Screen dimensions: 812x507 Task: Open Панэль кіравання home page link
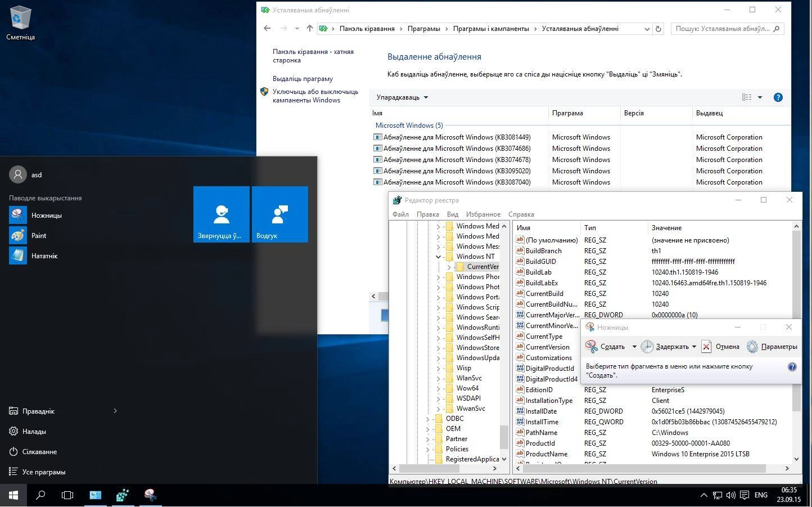[x=313, y=56]
